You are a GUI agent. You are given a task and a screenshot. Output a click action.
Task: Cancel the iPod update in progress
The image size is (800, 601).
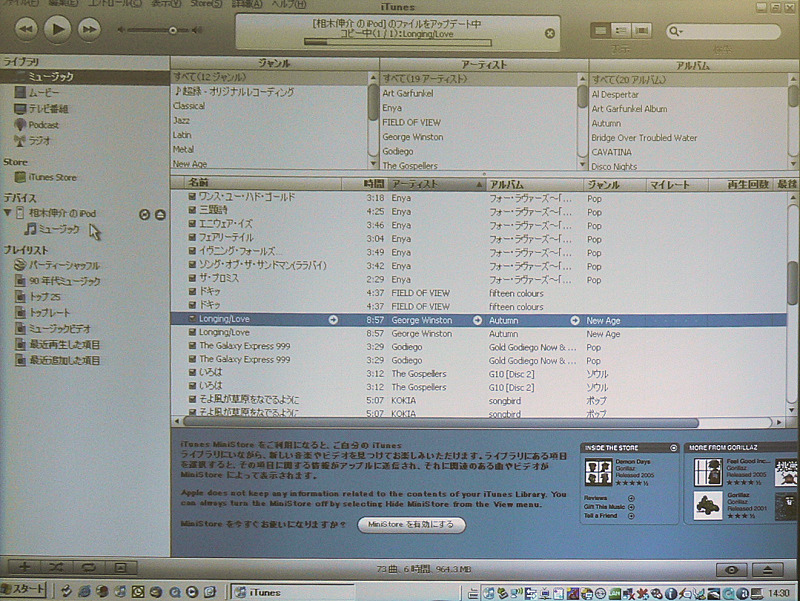[x=549, y=34]
